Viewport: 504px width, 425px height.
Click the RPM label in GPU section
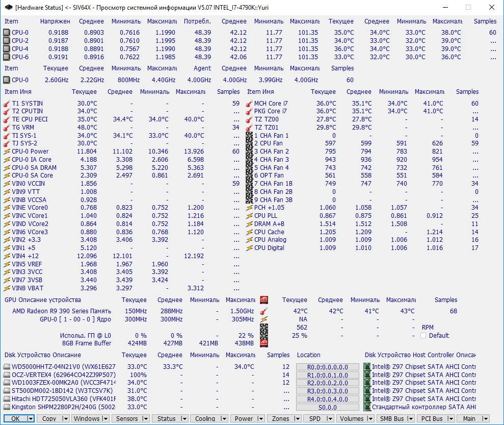pos(428,327)
